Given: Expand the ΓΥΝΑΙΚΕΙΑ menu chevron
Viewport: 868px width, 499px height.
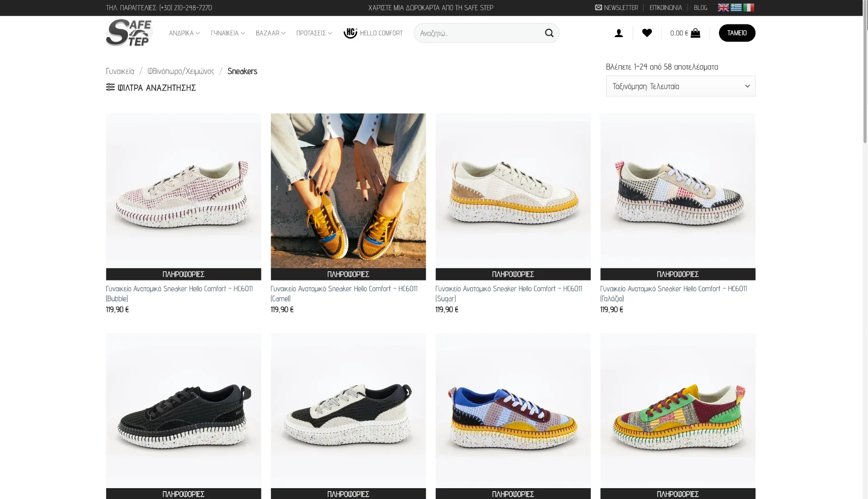Looking at the screenshot, I should pos(243,33).
